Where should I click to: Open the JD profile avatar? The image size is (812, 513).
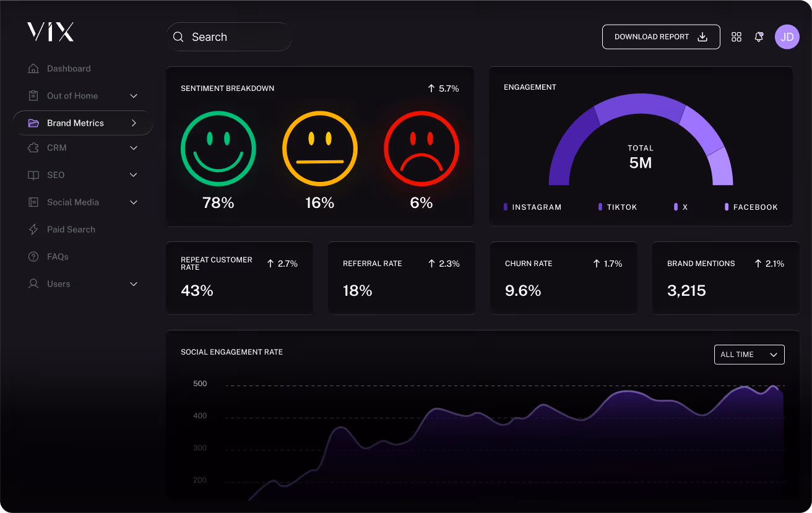pyautogui.click(x=787, y=37)
